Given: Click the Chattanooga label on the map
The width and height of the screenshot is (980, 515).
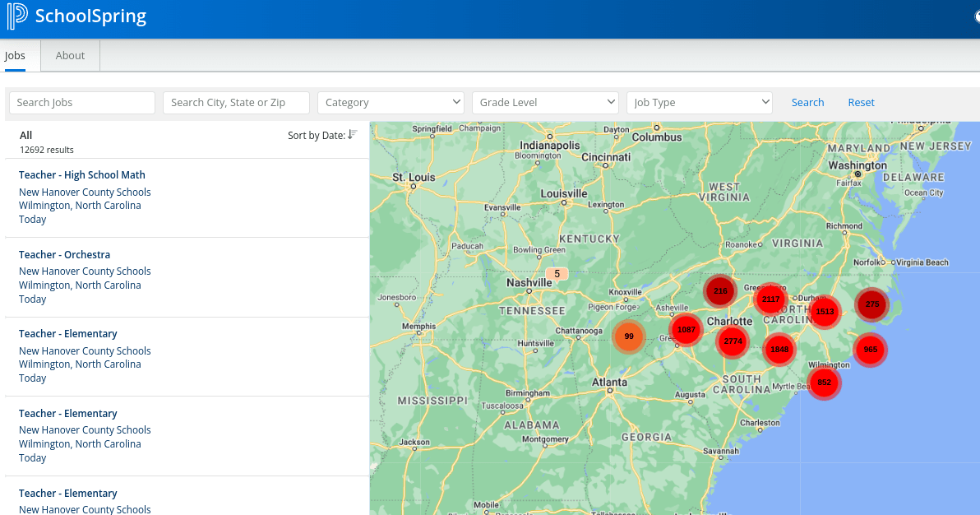Looking at the screenshot, I should (579, 331).
